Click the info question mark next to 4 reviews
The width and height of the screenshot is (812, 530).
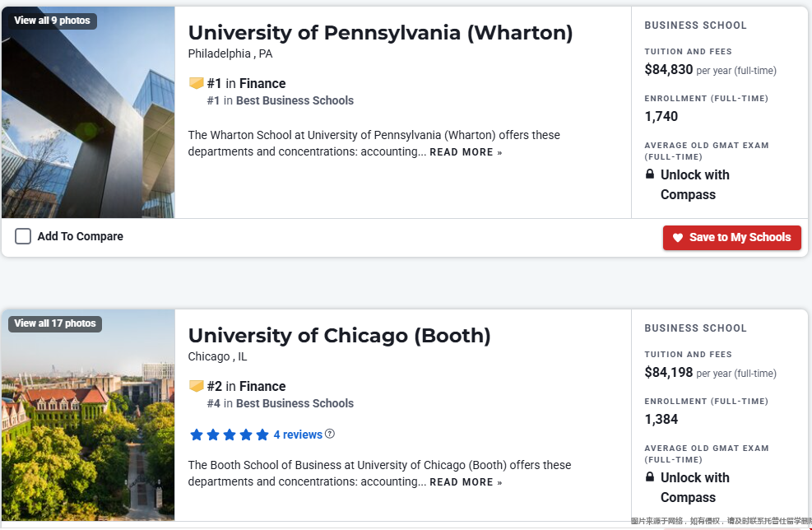(330, 434)
